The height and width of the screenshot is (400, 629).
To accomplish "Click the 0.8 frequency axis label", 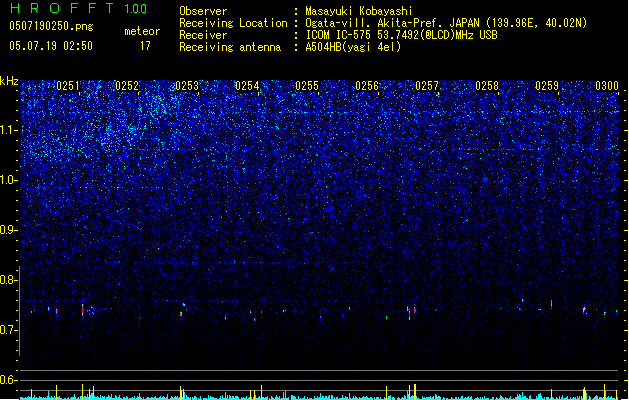I will [x=9, y=280].
